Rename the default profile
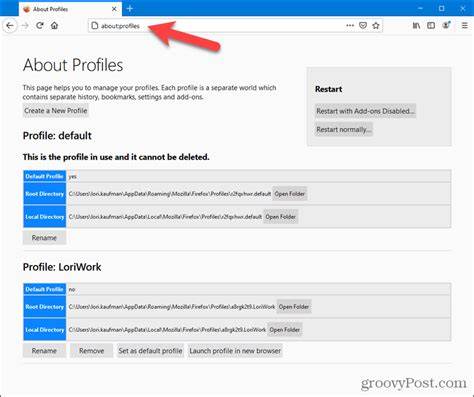The image size is (474, 397). [x=44, y=238]
